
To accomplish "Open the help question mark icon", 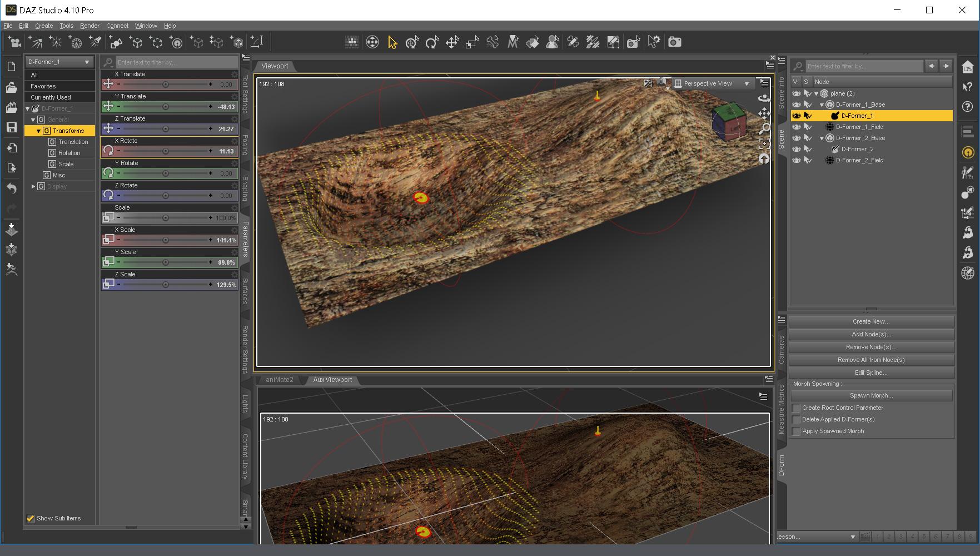I will [x=967, y=107].
